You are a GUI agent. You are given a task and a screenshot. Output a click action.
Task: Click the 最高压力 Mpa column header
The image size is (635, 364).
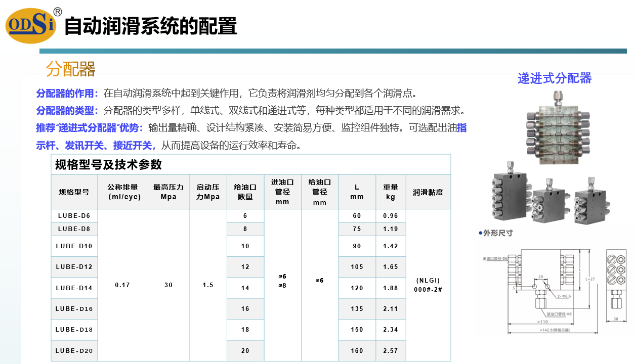tap(168, 192)
